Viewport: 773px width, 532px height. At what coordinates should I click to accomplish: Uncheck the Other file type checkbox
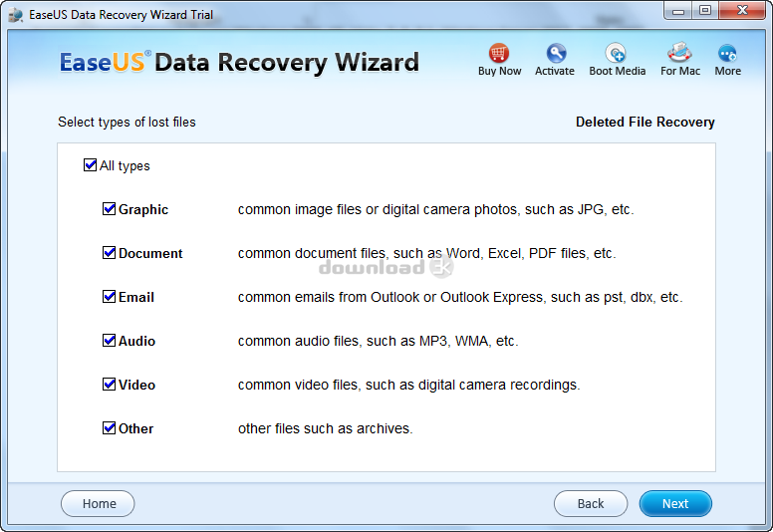[109, 428]
